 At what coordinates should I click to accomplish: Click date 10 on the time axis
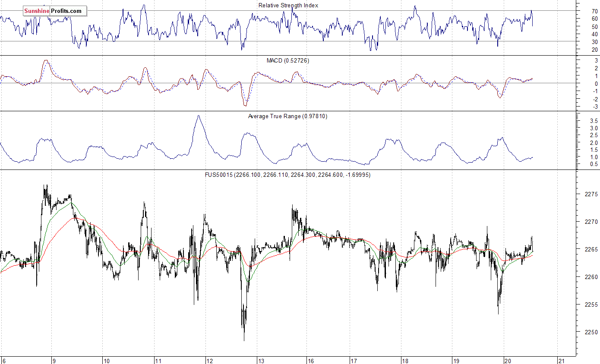coord(106,361)
